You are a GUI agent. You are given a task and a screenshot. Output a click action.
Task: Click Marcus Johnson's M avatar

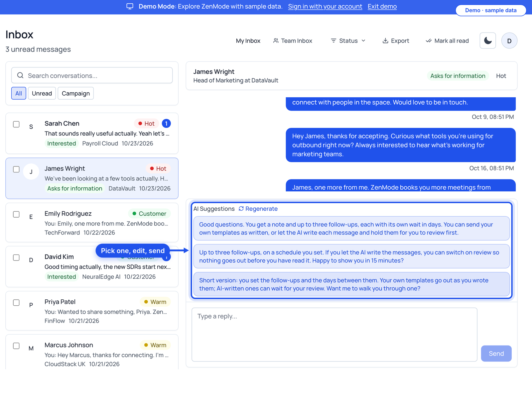[x=31, y=348]
